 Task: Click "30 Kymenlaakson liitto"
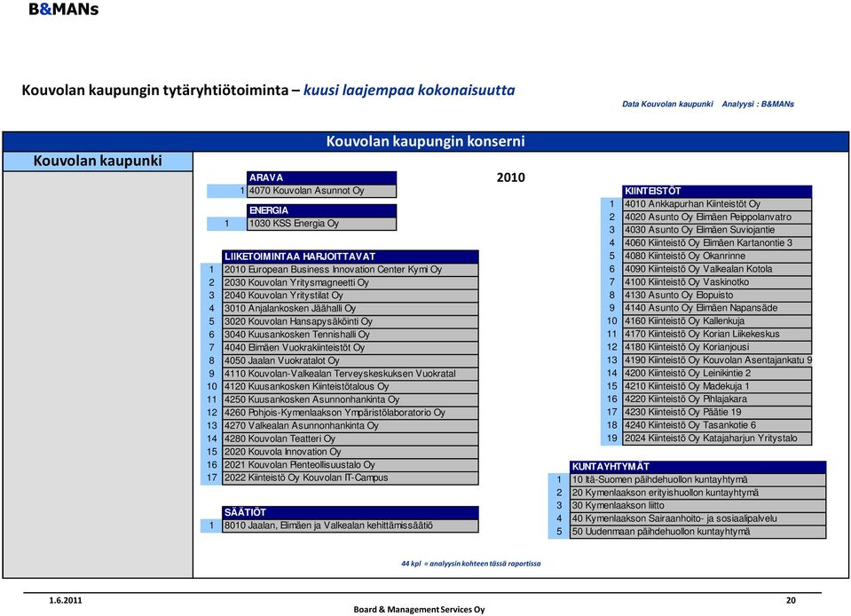[x=698, y=506]
